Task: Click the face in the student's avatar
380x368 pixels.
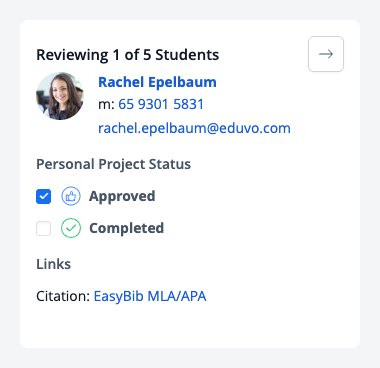Action: [x=61, y=91]
